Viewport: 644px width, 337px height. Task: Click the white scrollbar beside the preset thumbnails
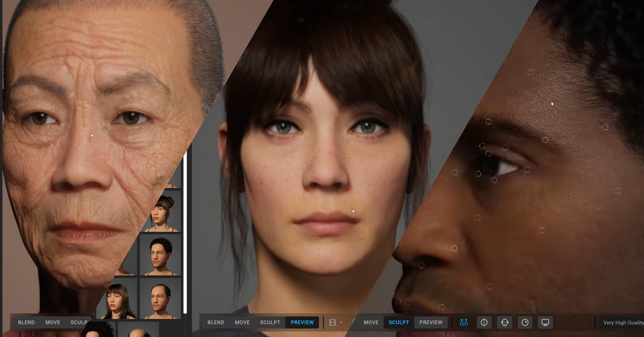click(x=185, y=232)
